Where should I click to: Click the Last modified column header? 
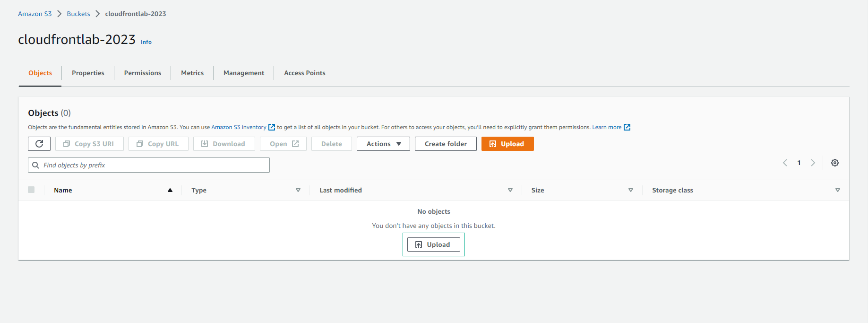tap(341, 190)
